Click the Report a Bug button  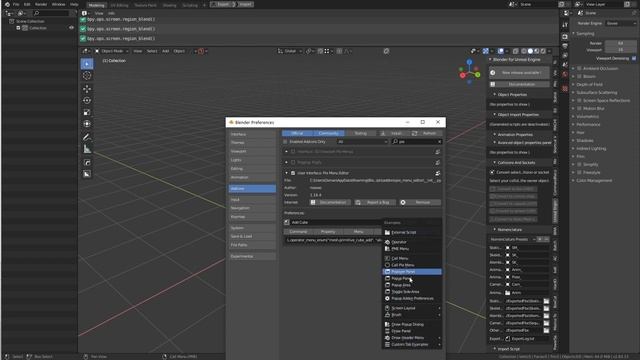(375, 202)
